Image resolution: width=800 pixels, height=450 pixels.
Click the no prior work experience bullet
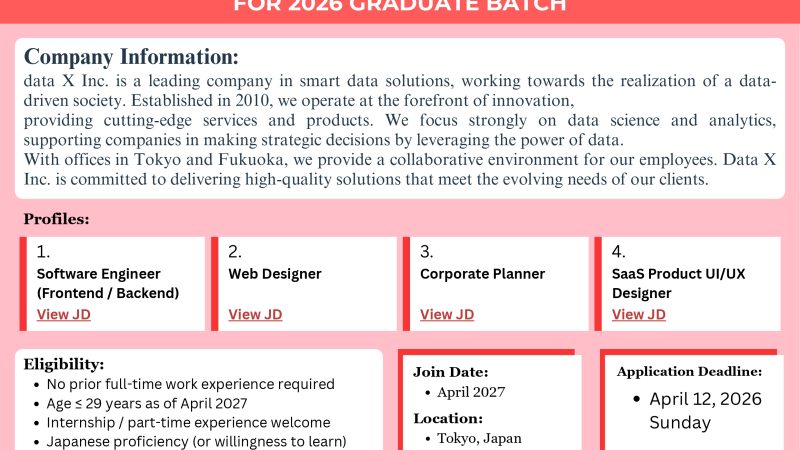190,384
